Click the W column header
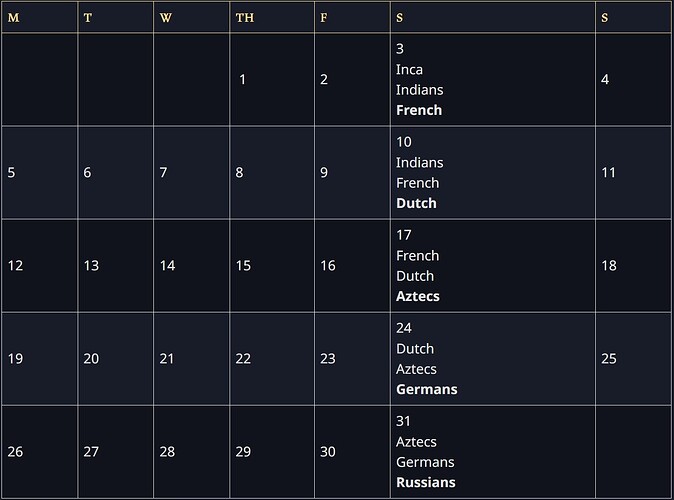The width and height of the screenshot is (674, 500). coord(166,18)
